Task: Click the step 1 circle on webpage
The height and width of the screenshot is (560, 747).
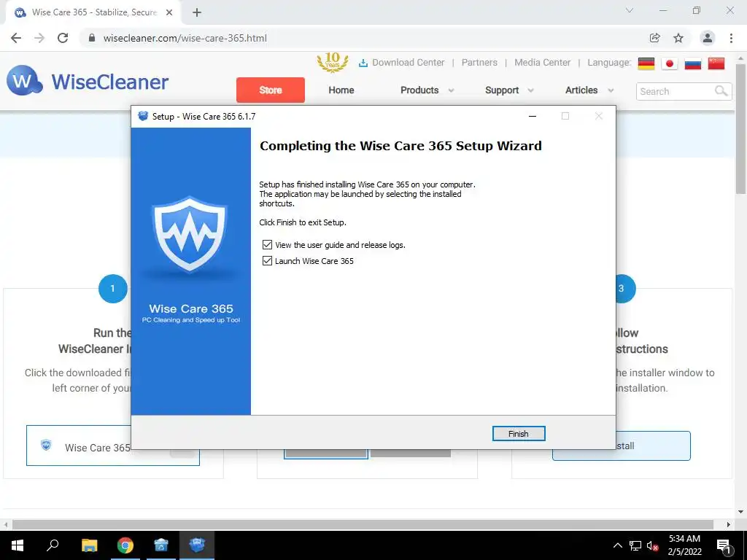Action: [113, 289]
